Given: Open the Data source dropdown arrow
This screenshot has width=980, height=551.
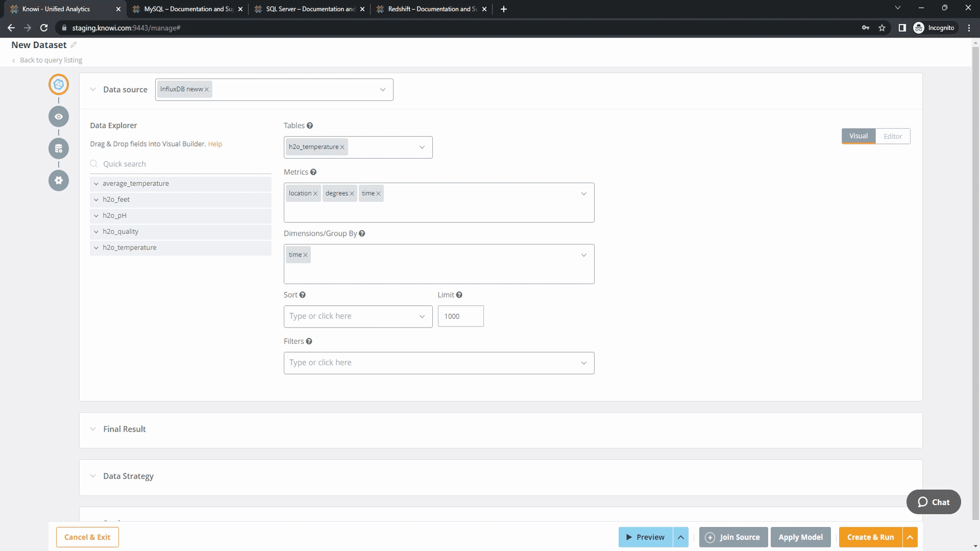Looking at the screenshot, I should coord(382,90).
